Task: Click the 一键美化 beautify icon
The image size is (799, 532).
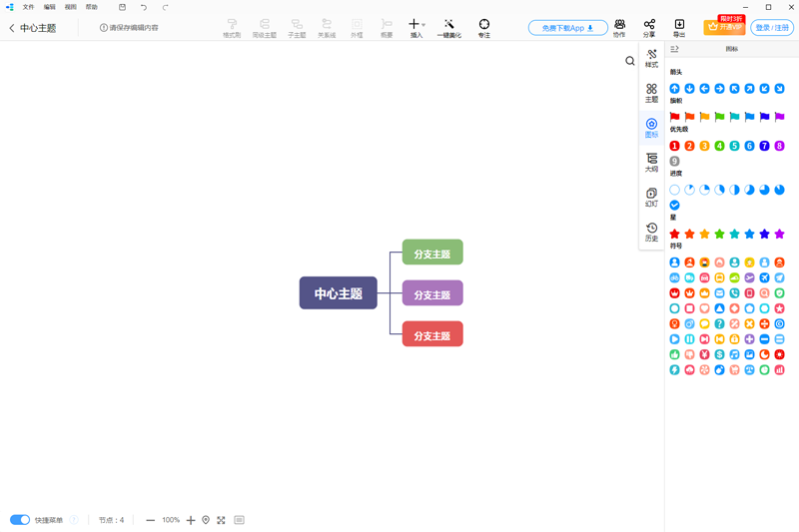Action: pos(449,28)
